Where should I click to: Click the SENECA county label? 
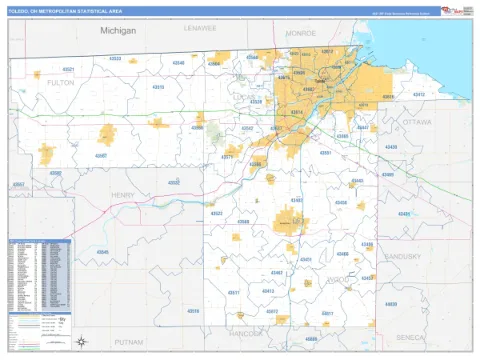coord(410,337)
